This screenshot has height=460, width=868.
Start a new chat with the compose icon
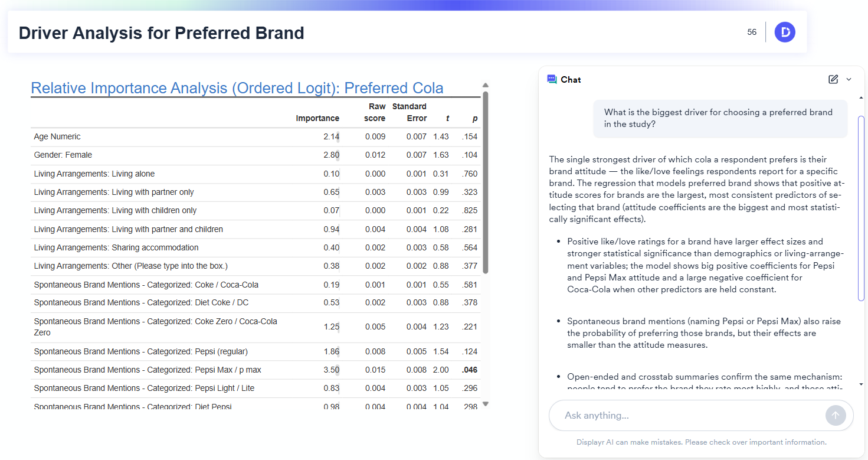click(833, 79)
